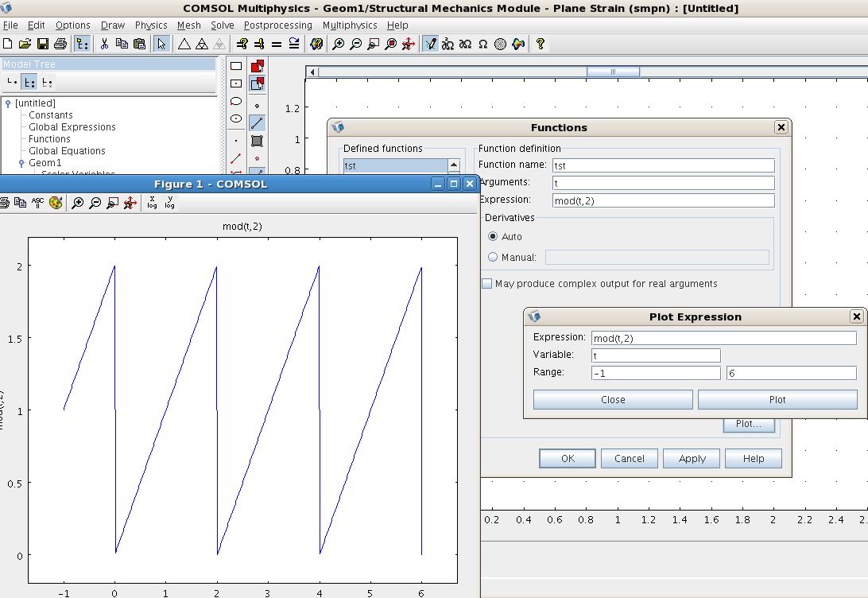
Task: Click the New model icon
Action: pos(8,44)
